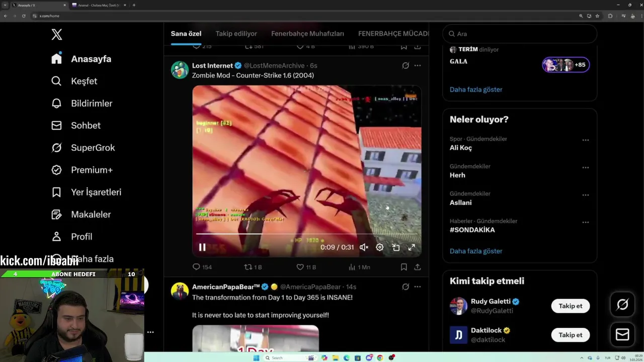644x362 pixels.
Task: Open SuperGrok from sidebar
Action: (83, 147)
